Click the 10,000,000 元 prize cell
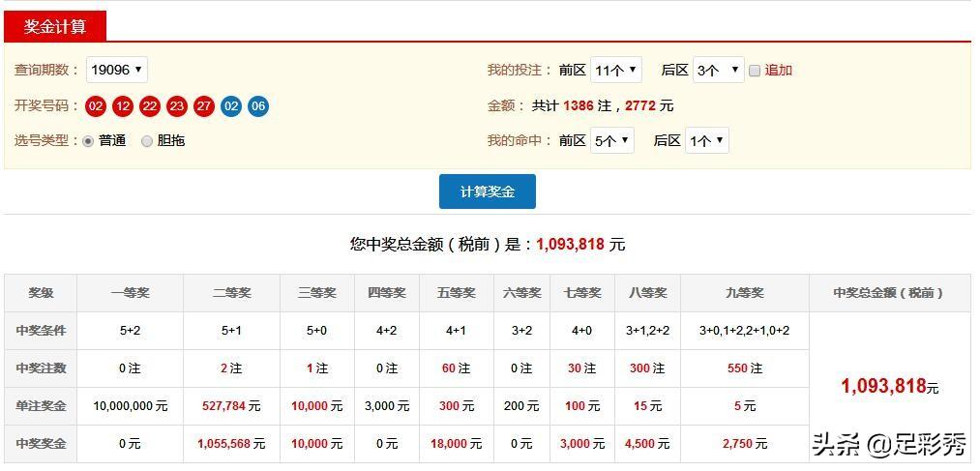Image resolution: width=980 pixels, height=471 pixels. pyautogui.click(x=130, y=406)
